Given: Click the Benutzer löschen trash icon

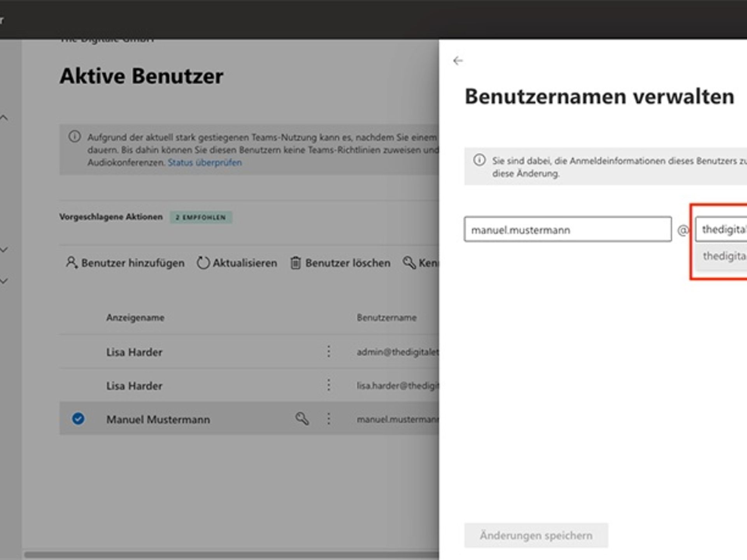Looking at the screenshot, I should pyautogui.click(x=296, y=263).
